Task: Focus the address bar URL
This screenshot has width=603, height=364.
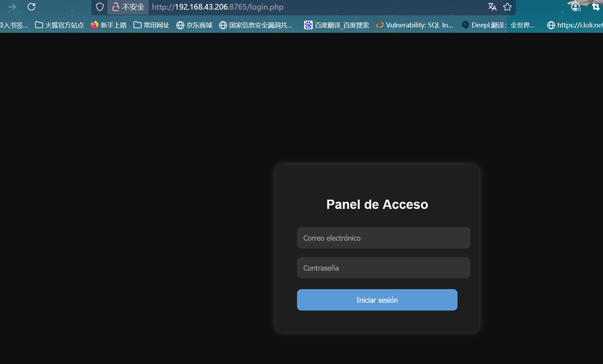Action: [x=218, y=7]
